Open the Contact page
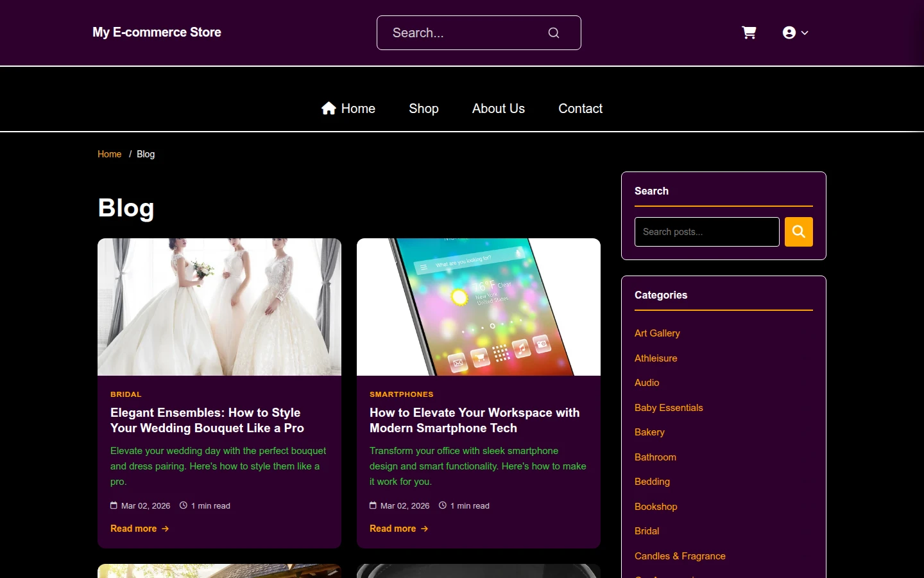Viewport: 924px width, 578px height. (x=580, y=109)
